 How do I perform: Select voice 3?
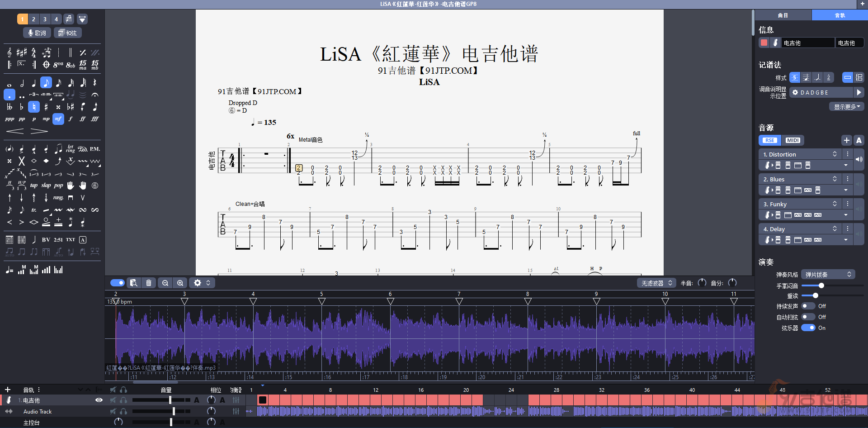click(45, 19)
